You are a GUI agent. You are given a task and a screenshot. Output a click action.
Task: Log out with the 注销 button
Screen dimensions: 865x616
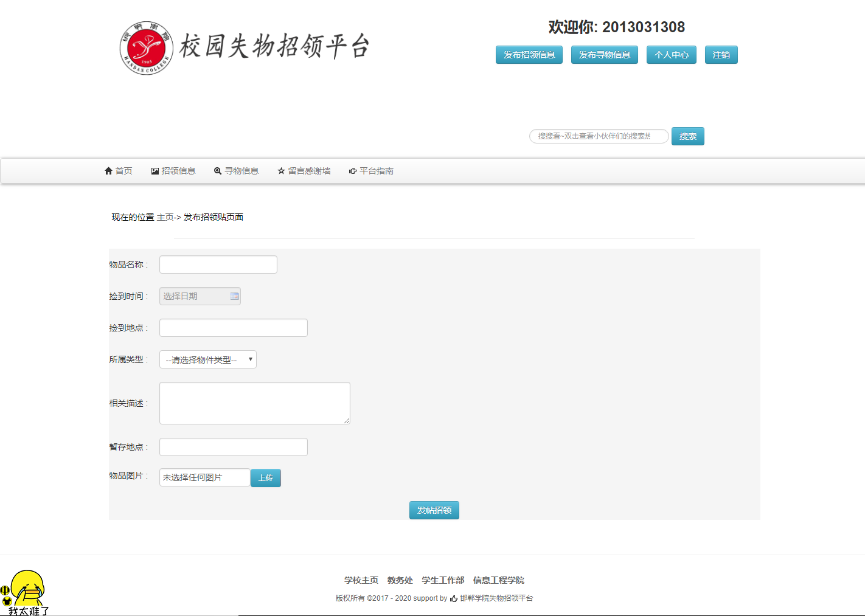point(721,55)
